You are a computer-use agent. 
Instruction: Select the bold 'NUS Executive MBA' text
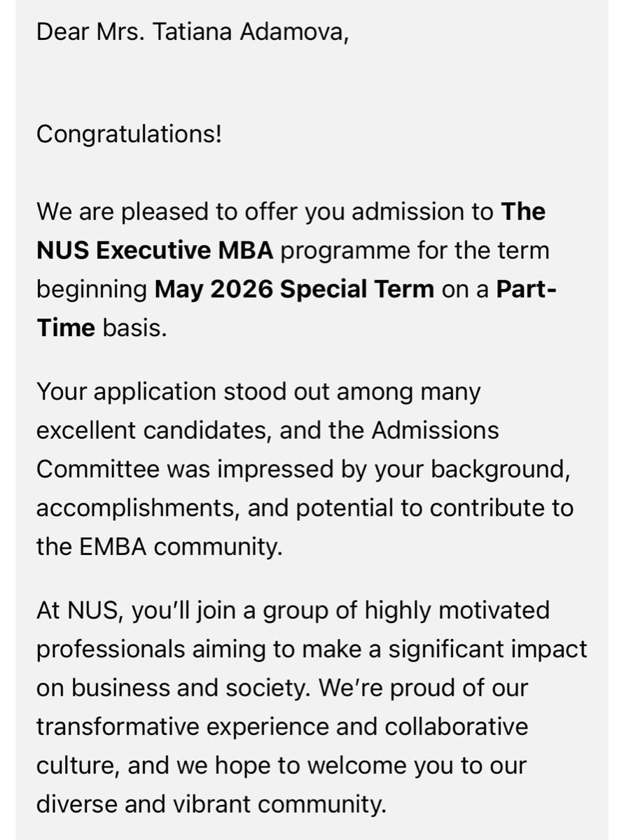pyautogui.click(x=155, y=250)
